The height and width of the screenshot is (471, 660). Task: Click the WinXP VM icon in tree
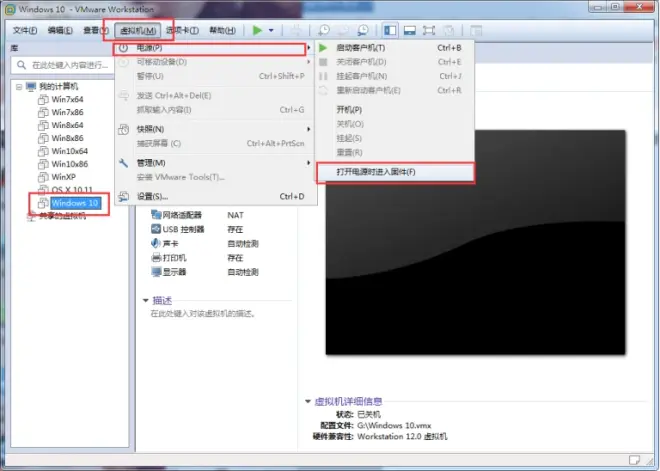point(43,177)
